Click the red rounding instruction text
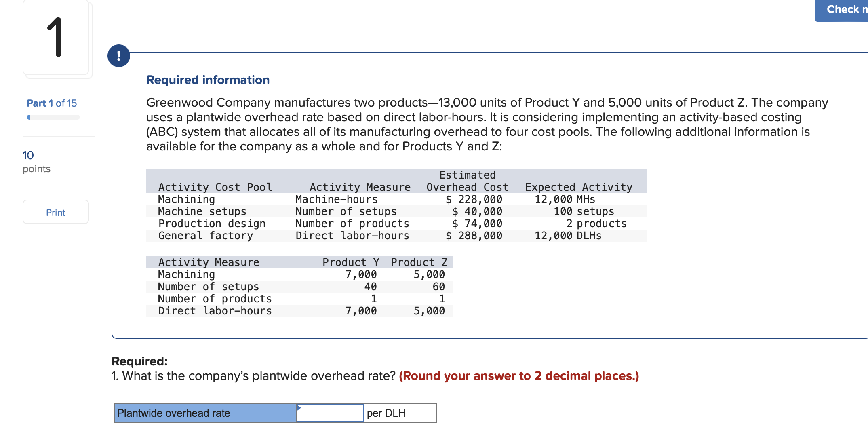 point(518,376)
